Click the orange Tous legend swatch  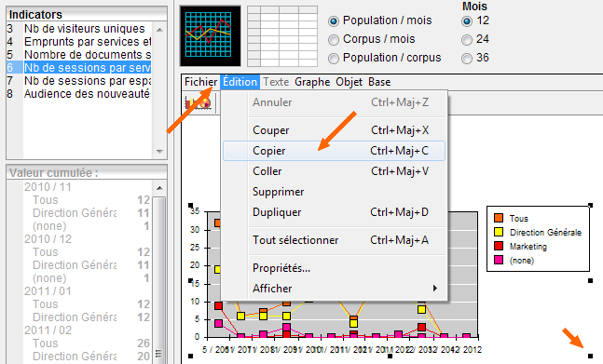(x=499, y=218)
